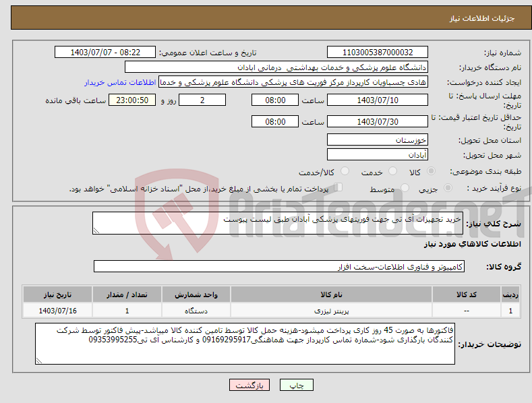Click the کد کالا cell showing --

tap(467, 311)
